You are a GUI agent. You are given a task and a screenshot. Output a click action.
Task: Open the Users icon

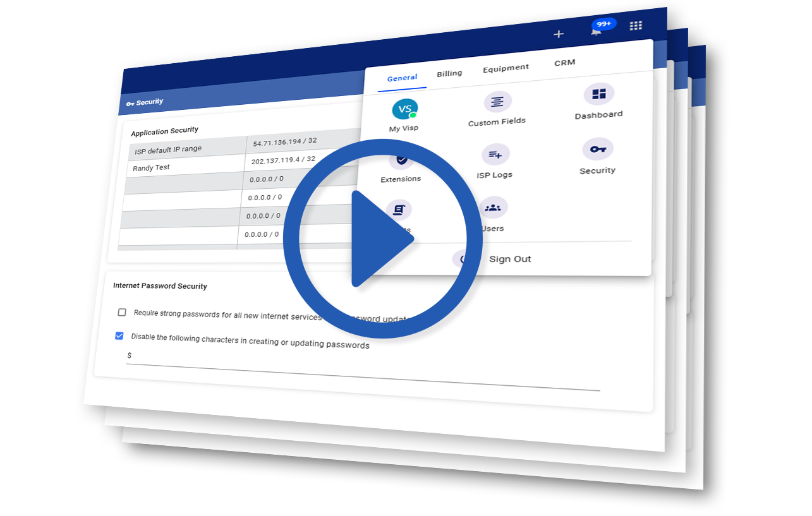point(493,208)
